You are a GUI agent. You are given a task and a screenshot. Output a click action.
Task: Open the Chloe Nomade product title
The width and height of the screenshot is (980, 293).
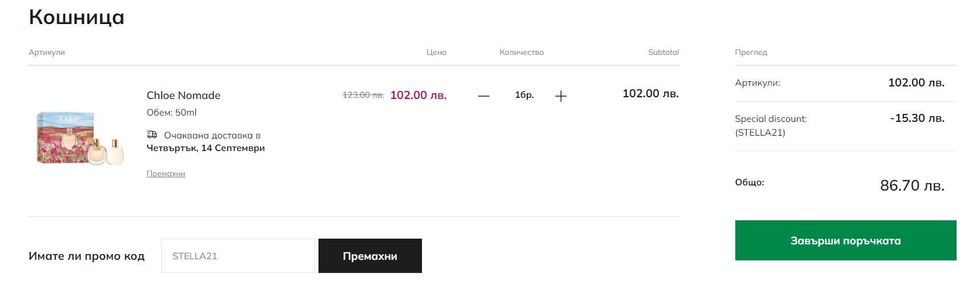point(184,96)
